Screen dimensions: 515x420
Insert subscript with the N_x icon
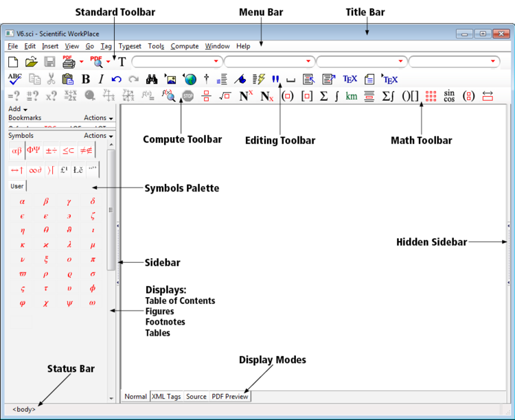point(266,96)
